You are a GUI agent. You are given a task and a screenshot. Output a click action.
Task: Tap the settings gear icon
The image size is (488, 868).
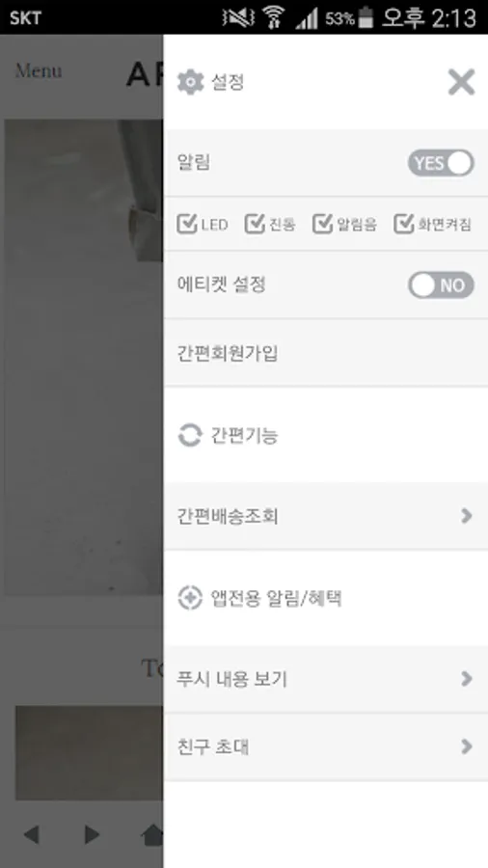coord(190,83)
